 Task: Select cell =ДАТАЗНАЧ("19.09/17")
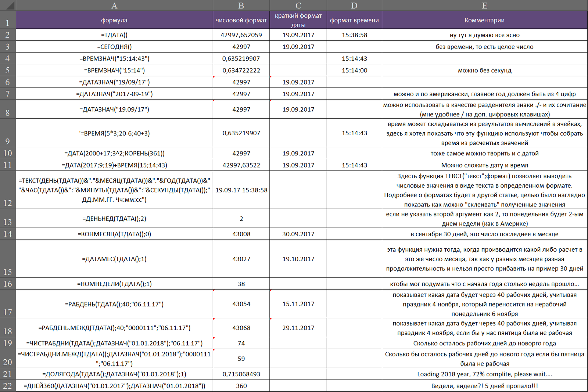pyautogui.click(x=114, y=109)
